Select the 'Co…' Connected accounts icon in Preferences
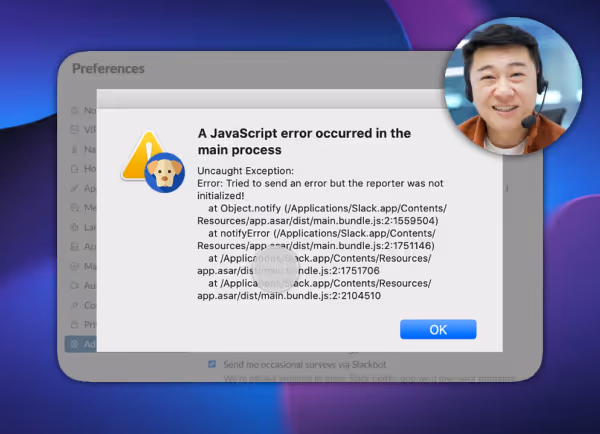Image resolution: width=600 pixels, height=434 pixels. tap(75, 305)
